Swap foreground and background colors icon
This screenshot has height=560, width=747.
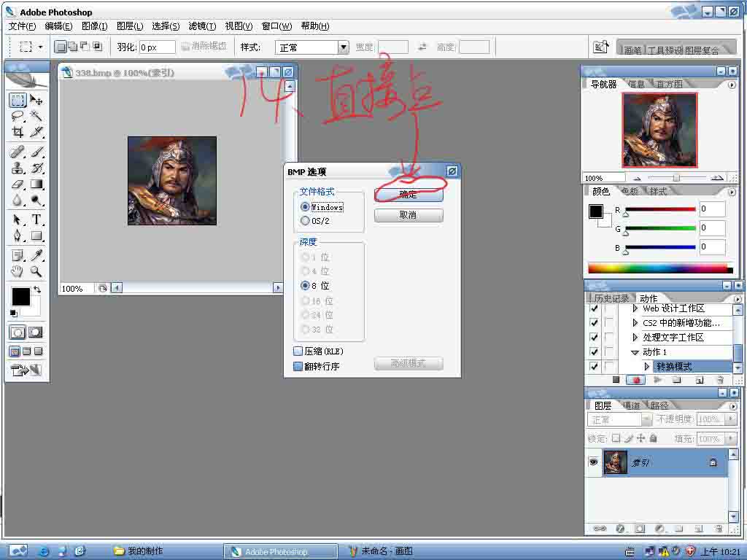pos(37,289)
